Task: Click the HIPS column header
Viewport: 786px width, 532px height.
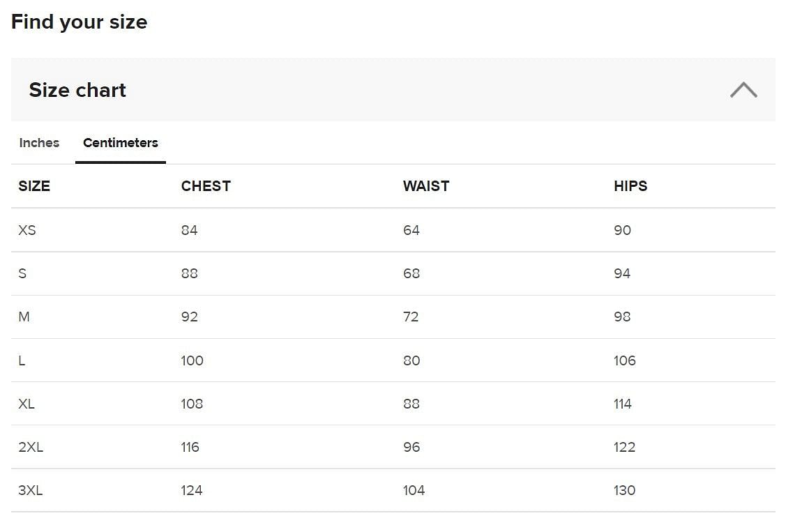Action: [x=630, y=186]
